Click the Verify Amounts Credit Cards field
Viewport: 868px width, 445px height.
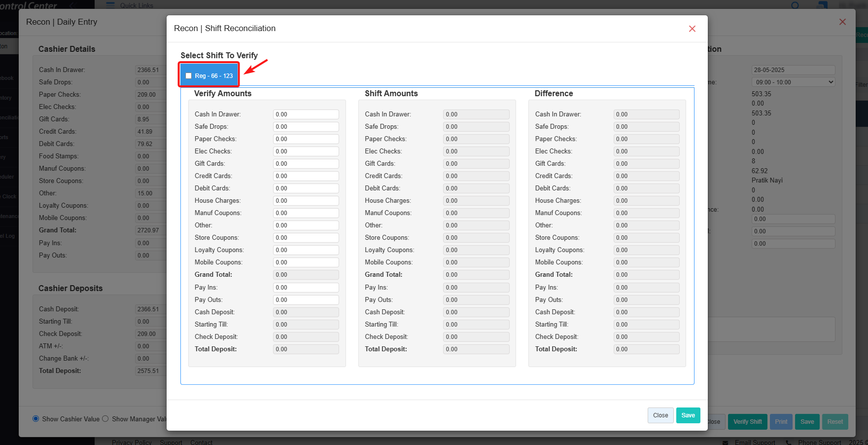306,176
